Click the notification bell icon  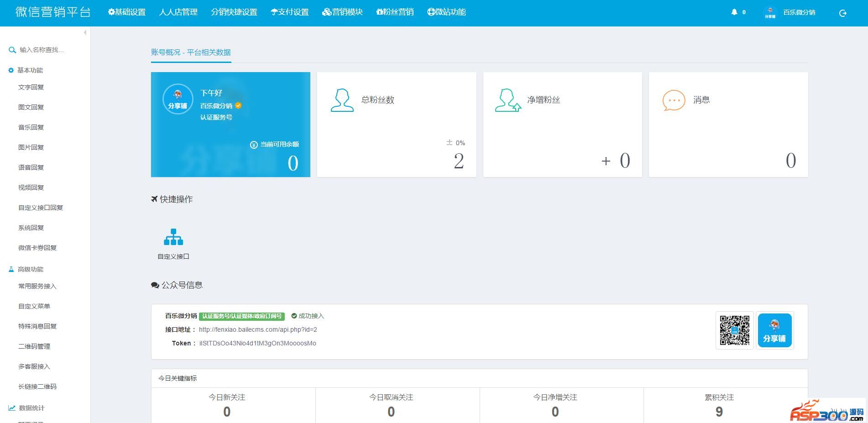click(734, 12)
